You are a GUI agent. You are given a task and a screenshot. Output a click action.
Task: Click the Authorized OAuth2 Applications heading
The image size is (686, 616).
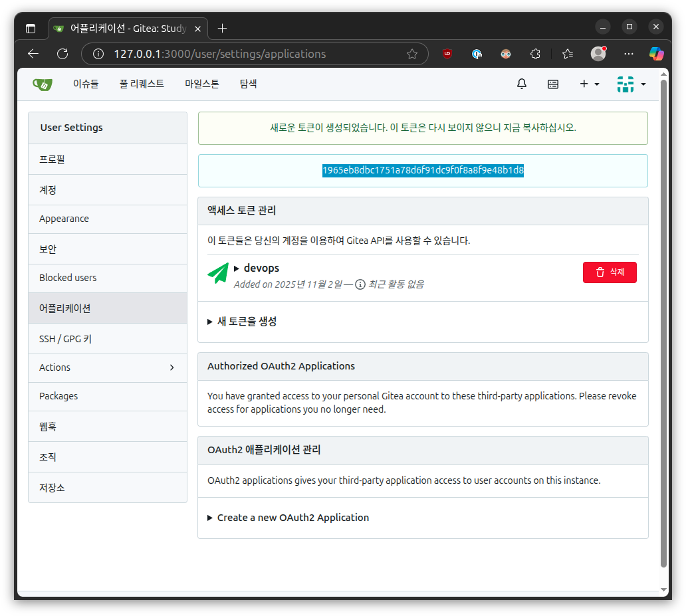[x=281, y=366]
